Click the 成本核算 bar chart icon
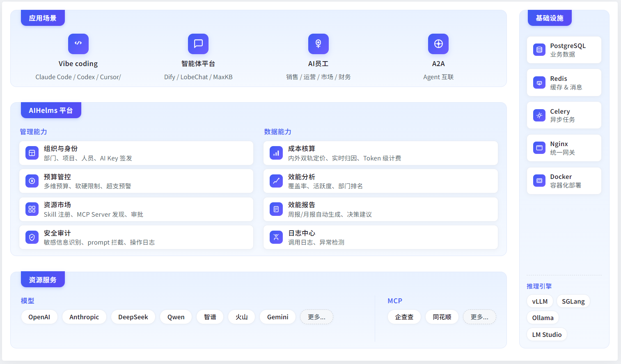 click(x=276, y=153)
